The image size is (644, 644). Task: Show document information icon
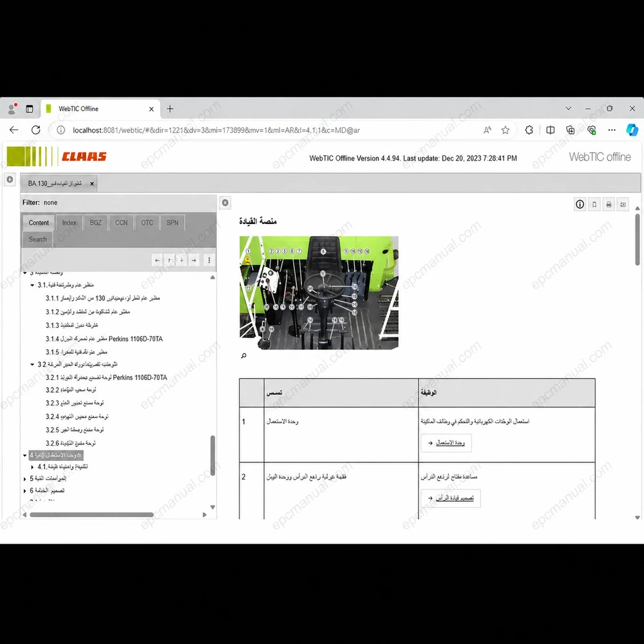pos(580,204)
